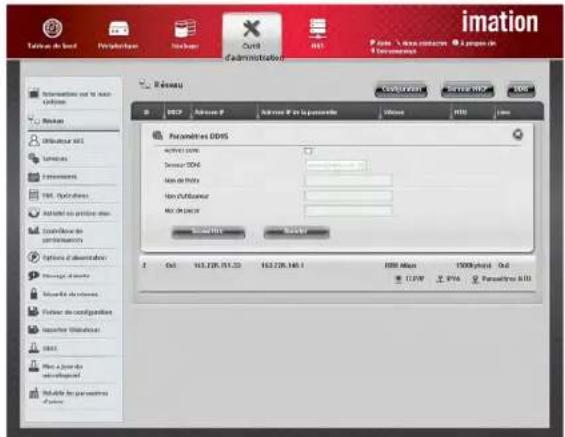565x437 pixels.
Task: Click the Utilisateur NAS person icon
Action: point(34,141)
